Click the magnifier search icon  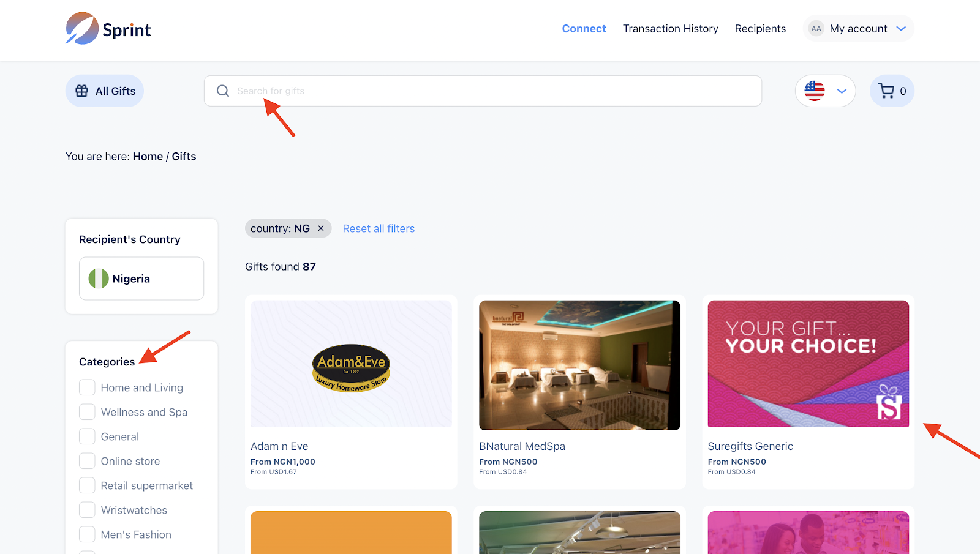tap(223, 91)
